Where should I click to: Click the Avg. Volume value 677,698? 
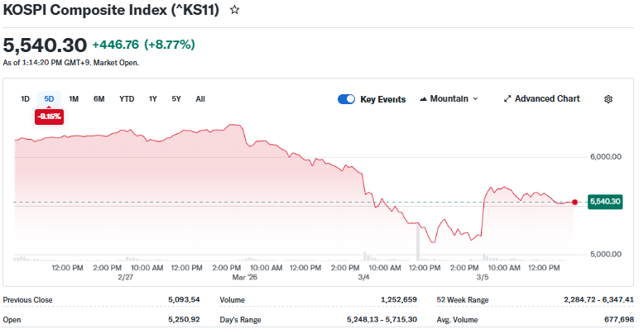tap(619, 320)
